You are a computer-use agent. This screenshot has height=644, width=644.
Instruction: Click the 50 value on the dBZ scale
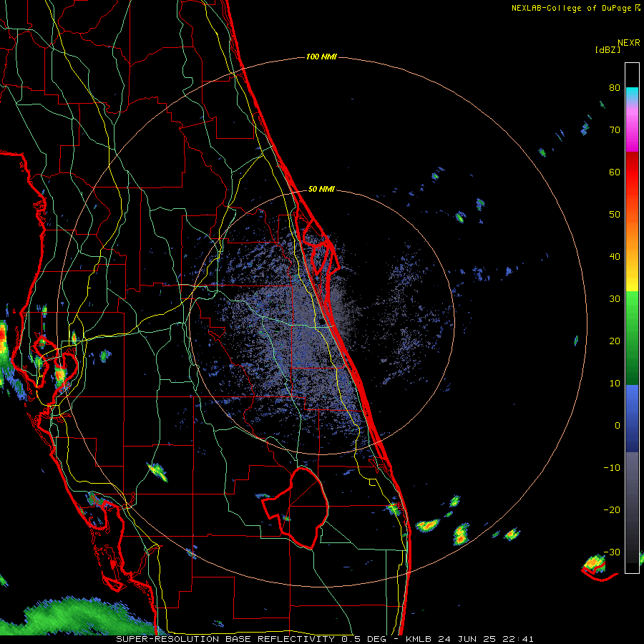click(x=615, y=215)
